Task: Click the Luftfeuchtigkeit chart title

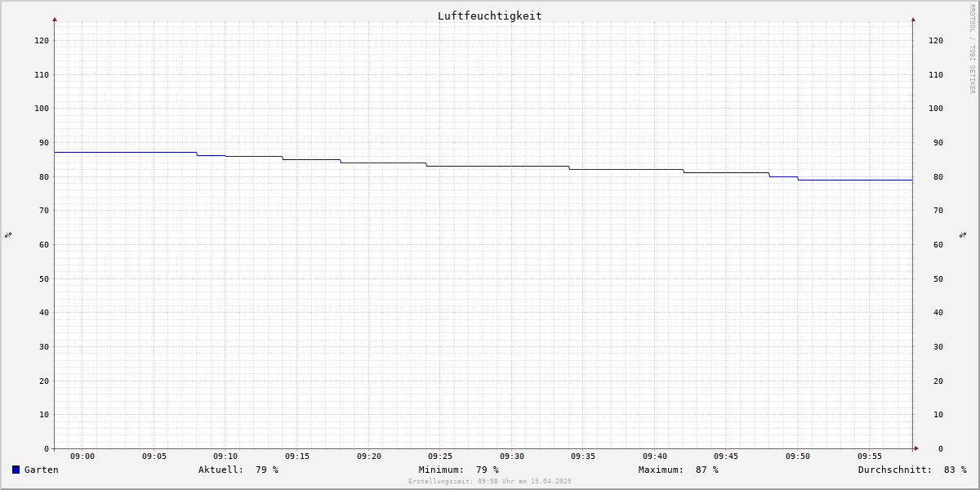Action: 489,16
